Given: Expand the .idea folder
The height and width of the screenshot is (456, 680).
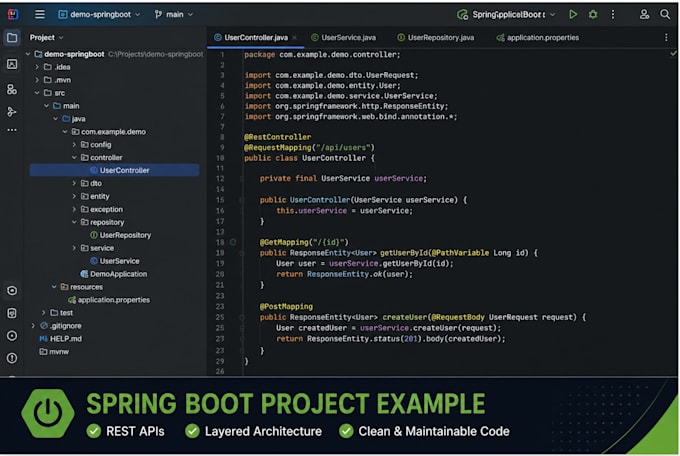Looking at the screenshot, I should 37,67.
